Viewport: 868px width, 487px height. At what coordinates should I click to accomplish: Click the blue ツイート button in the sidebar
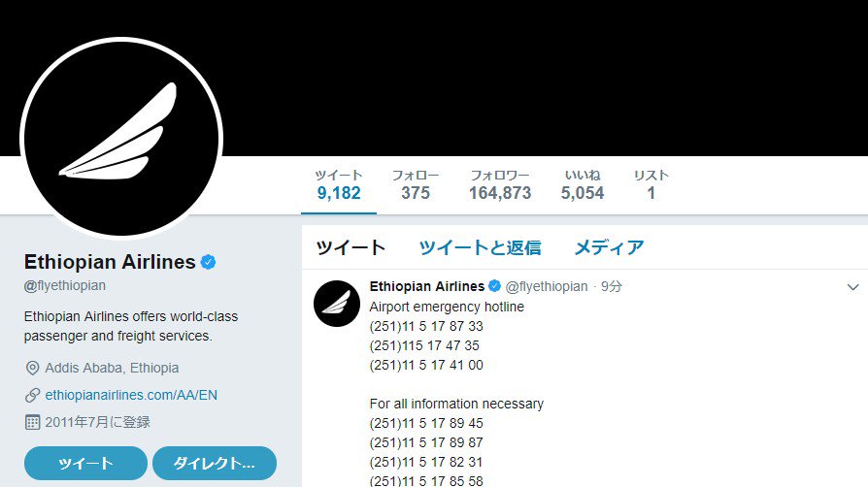85,463
